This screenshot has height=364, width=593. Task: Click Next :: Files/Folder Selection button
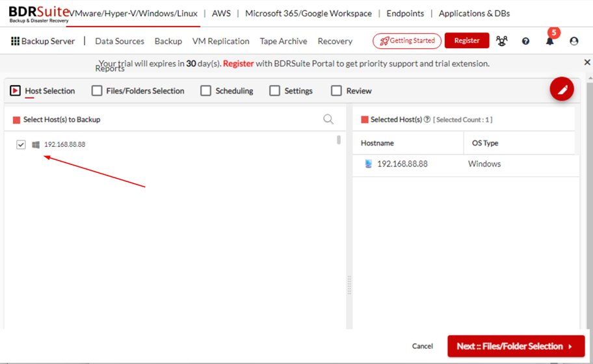click(516, 346)
